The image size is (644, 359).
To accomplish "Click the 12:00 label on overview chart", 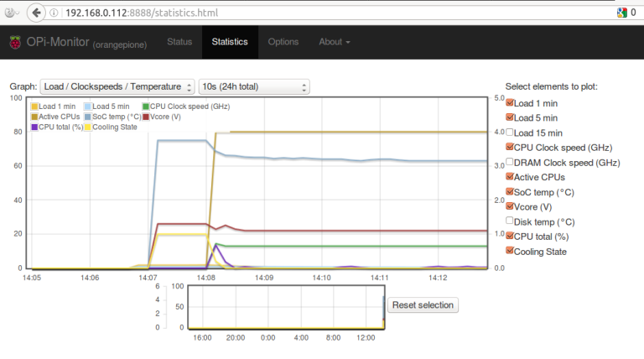I will pos(366,338).
